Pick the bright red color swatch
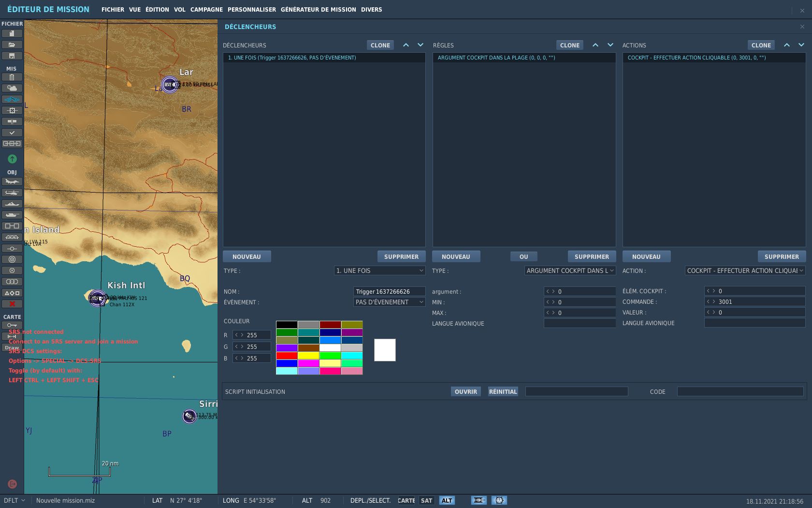This screenshot has height=508, width=812. 287,356
